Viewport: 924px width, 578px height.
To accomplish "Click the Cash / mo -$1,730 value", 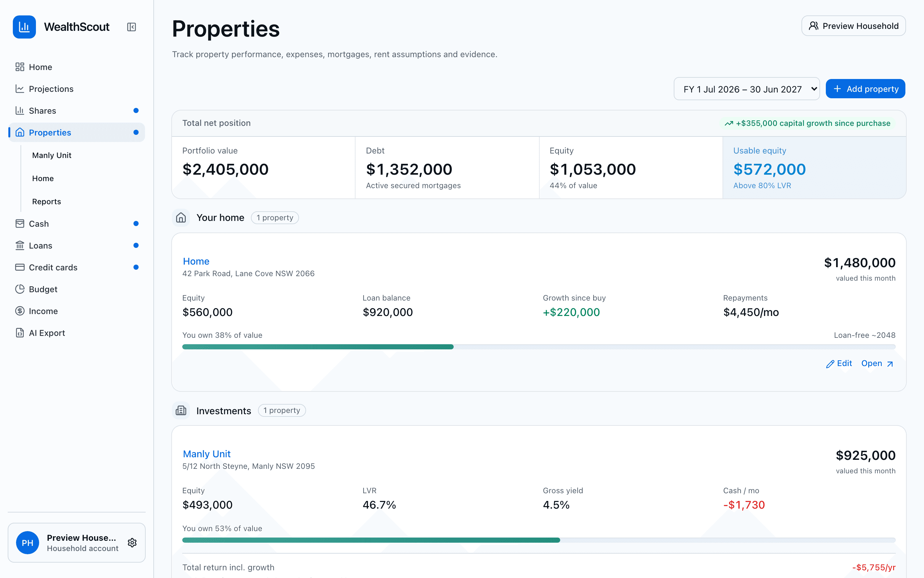I will click(744, 505).
